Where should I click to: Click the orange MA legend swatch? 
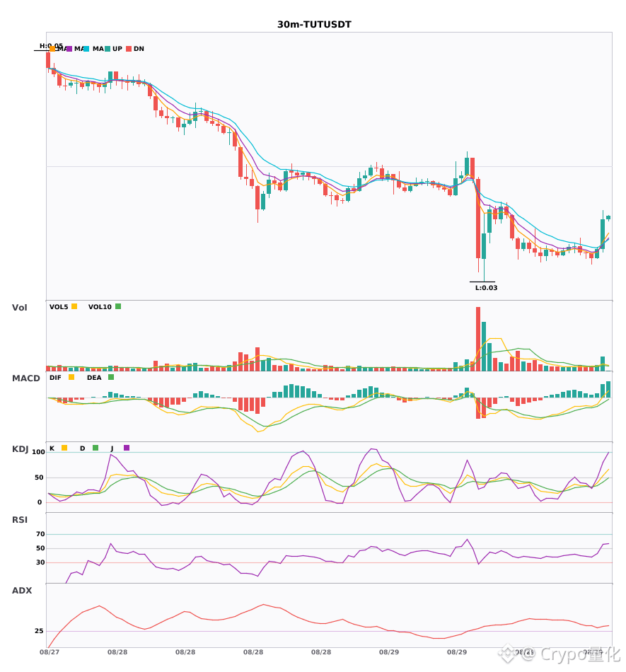click(52, 49)
